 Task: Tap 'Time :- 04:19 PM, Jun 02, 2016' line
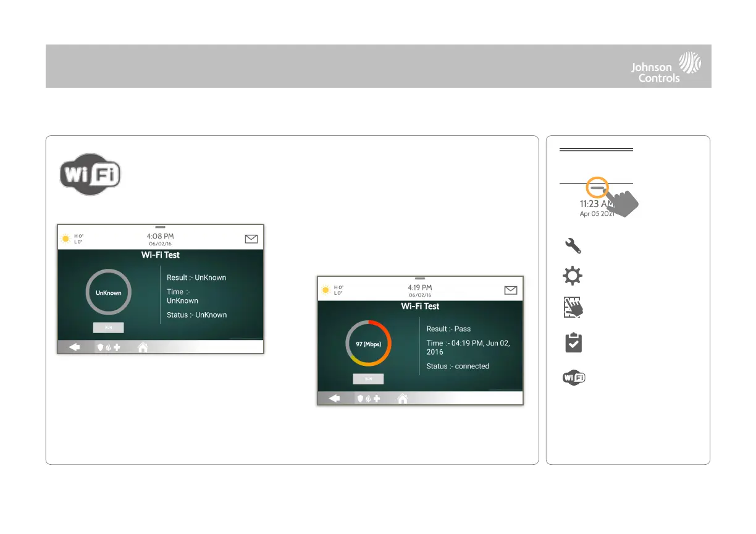(468, 347)
